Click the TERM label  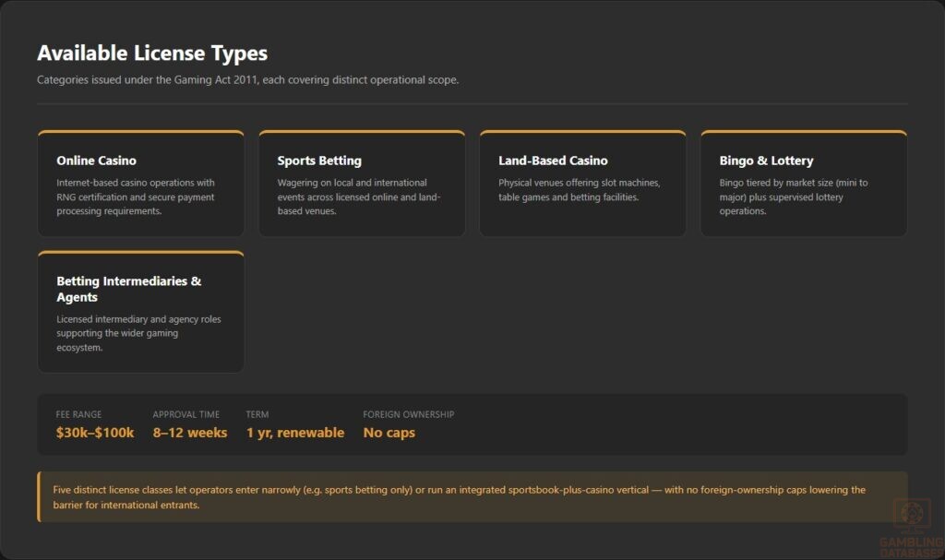(257, 415)
